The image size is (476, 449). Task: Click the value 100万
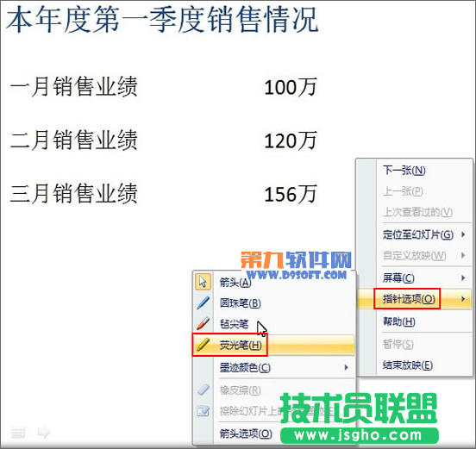pyautogui.click(x=291, y=87)
